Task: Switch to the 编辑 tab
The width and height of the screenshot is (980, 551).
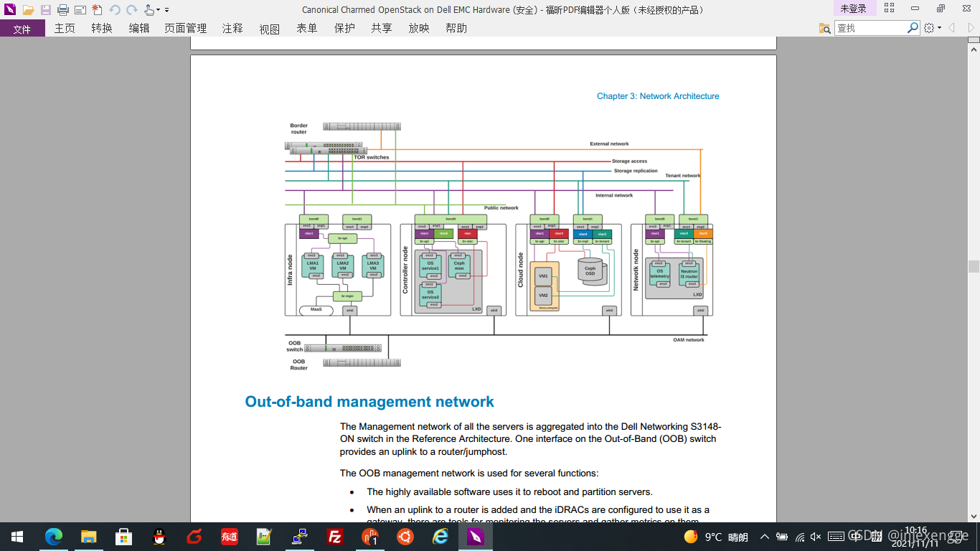Action: pos(139,29)
